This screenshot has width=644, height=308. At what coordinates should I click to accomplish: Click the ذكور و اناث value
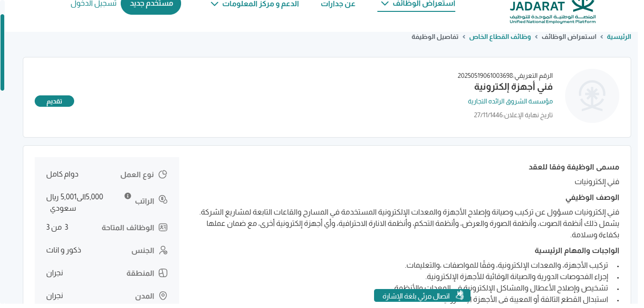point(64,250)
